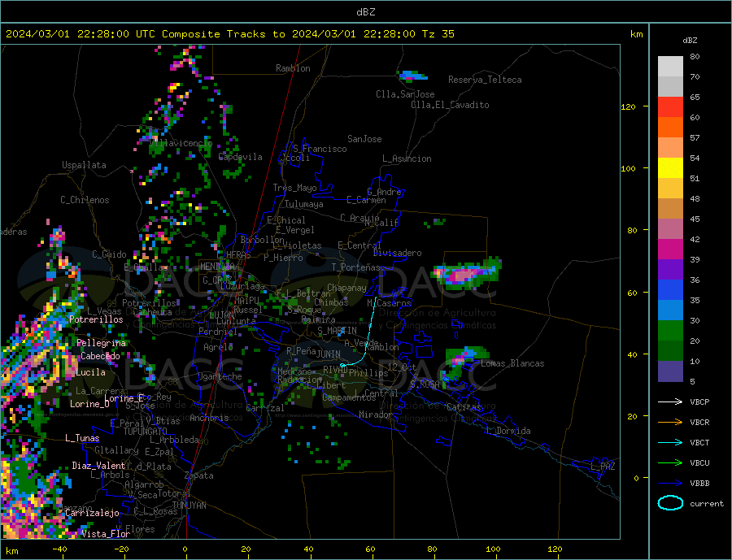Pick the bright yellow swatch in dBZ scale
This screenshot has width=732, height=560.
[670, 168]
